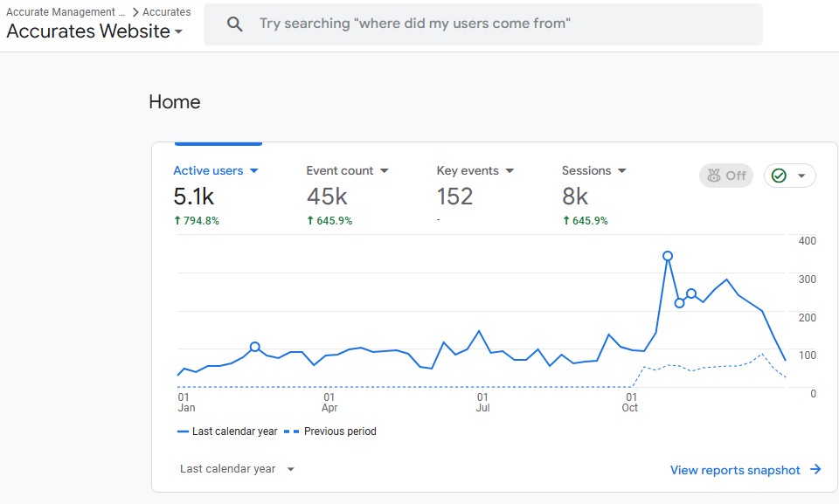Click the View reports snapshot link

pos(735,470)
